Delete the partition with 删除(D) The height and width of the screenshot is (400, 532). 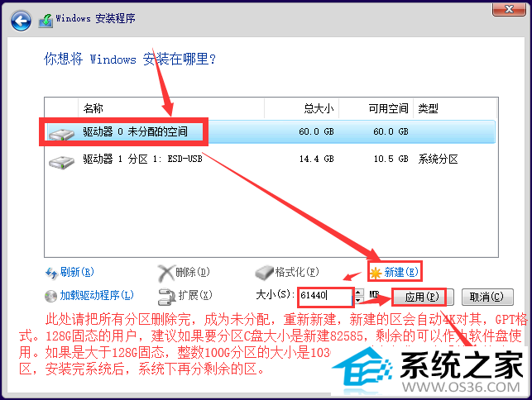pyautogui.click(x=193, y=272)
